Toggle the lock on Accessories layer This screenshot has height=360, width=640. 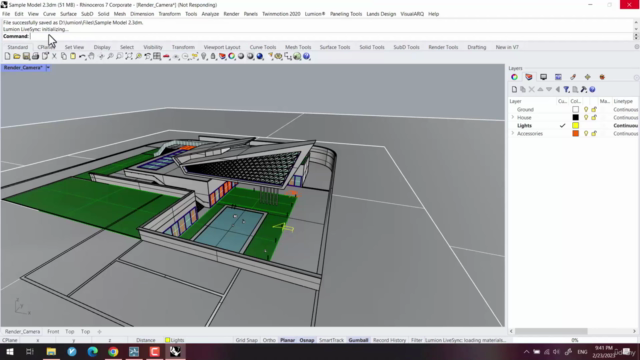coord(594,133)
